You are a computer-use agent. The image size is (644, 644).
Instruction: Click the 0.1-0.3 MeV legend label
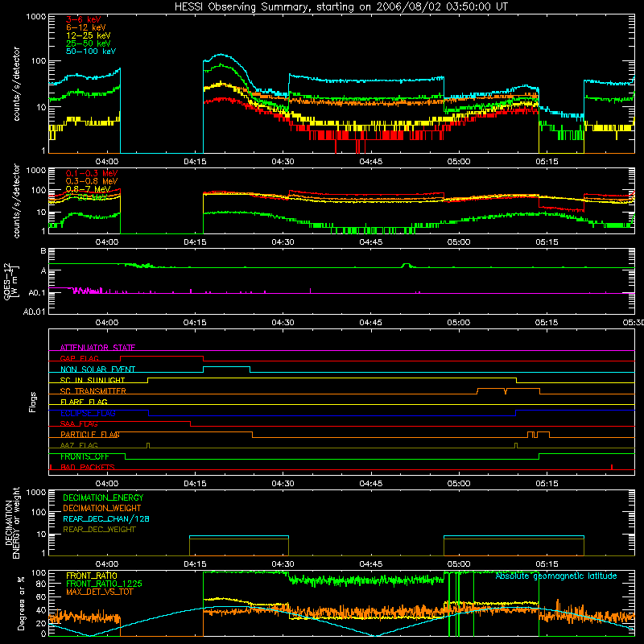(x=92, y=173)
